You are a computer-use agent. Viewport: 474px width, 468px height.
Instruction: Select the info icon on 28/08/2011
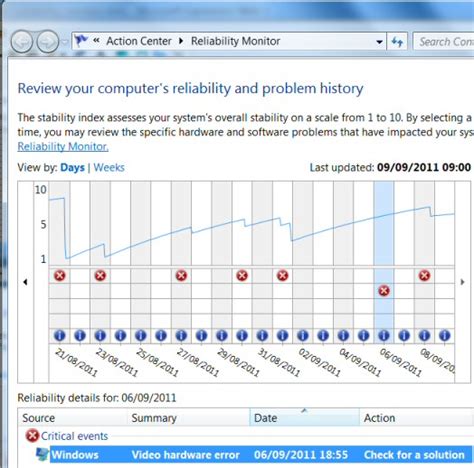point(202,335)
